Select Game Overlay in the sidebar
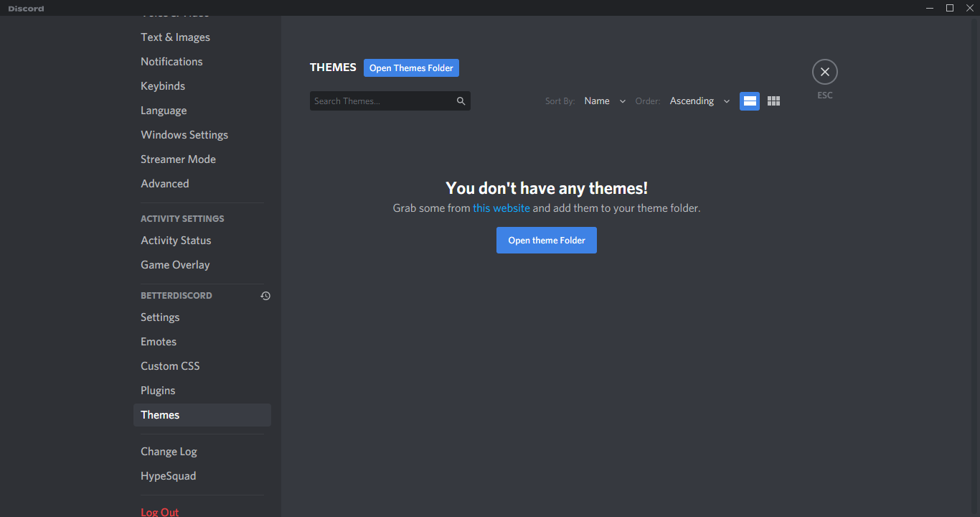Screen dimensions: 980x517 pos(175,265)
